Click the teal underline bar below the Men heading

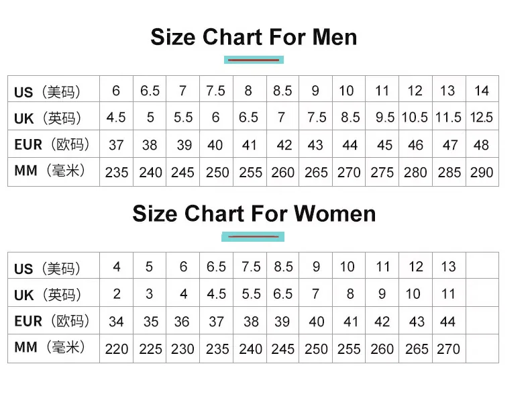click(x=254, y=60)
